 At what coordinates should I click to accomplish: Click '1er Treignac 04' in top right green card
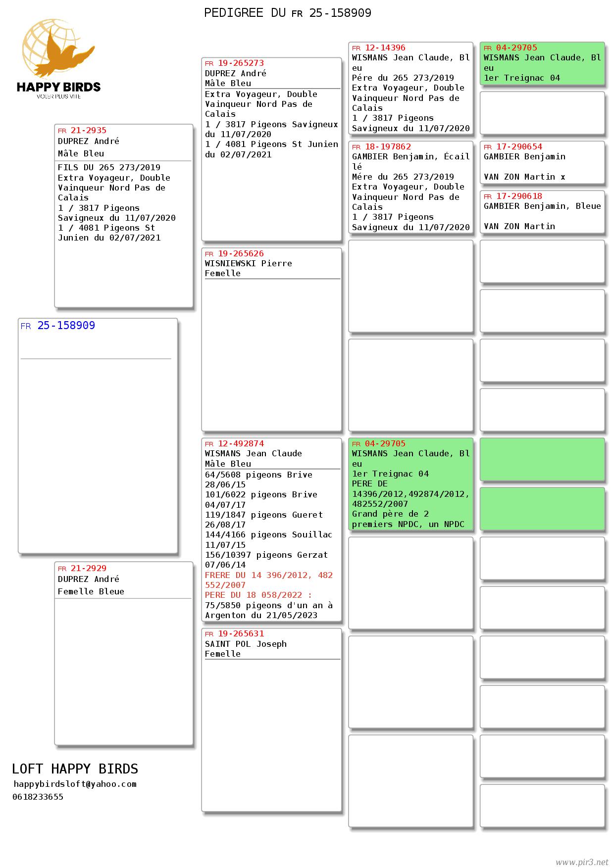coord(522,78)
